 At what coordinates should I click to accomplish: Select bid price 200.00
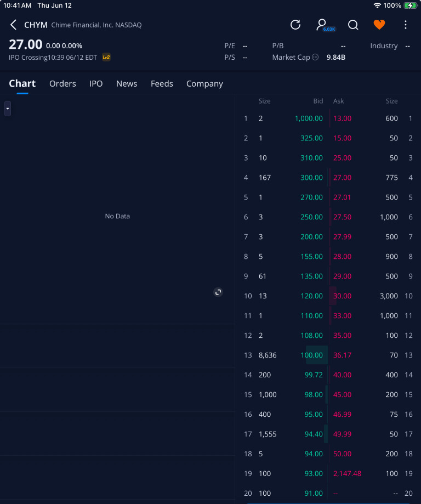pos(311,237)
